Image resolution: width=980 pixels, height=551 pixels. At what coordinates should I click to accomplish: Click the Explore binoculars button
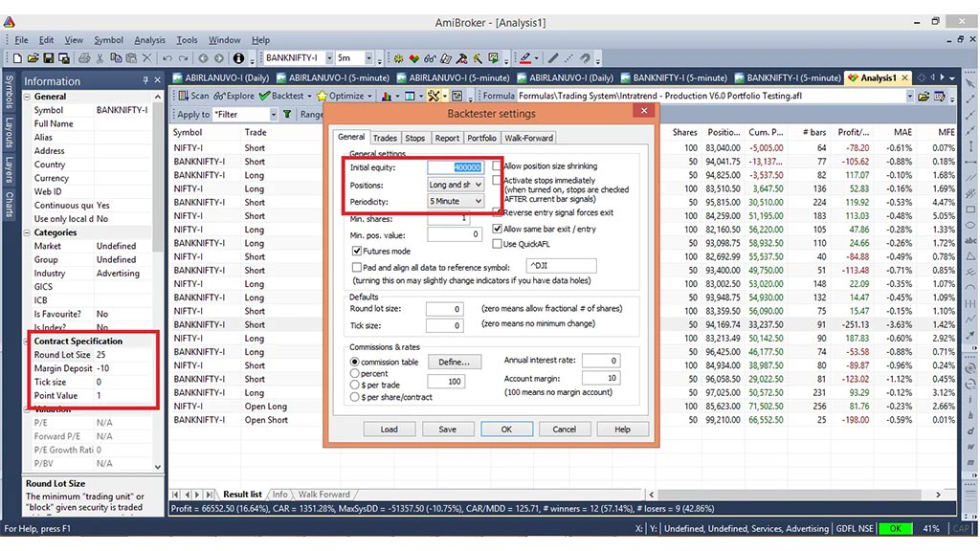tap(234, 96)
